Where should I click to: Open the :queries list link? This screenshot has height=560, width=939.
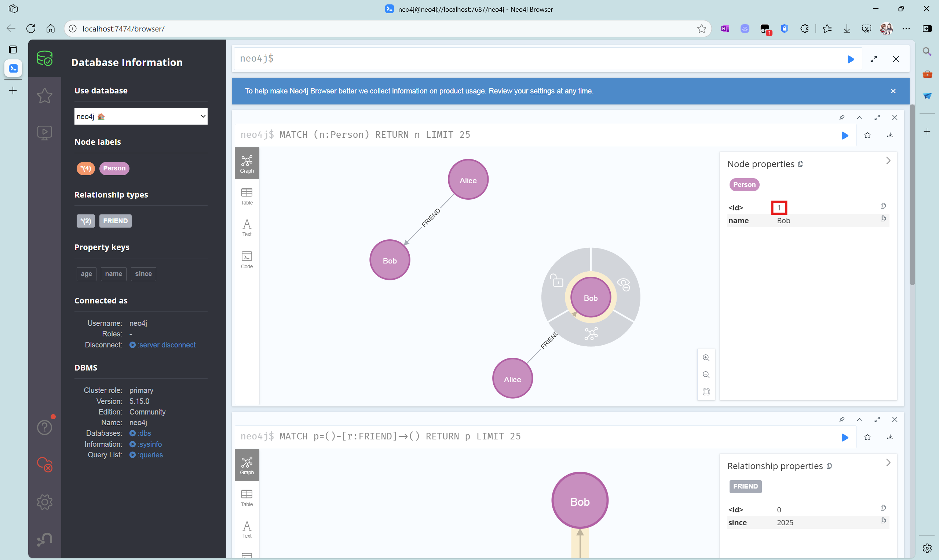pos(146,455)
